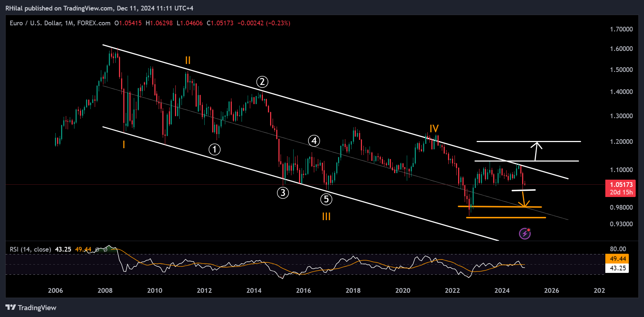
Task: Click the high price value H1.06298
Action: point(159,23)
